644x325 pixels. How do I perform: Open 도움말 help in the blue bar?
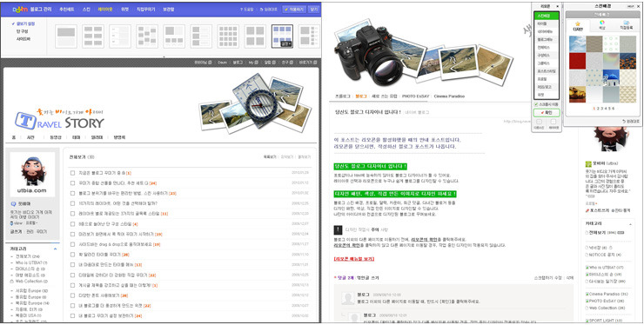pos(247,9)
